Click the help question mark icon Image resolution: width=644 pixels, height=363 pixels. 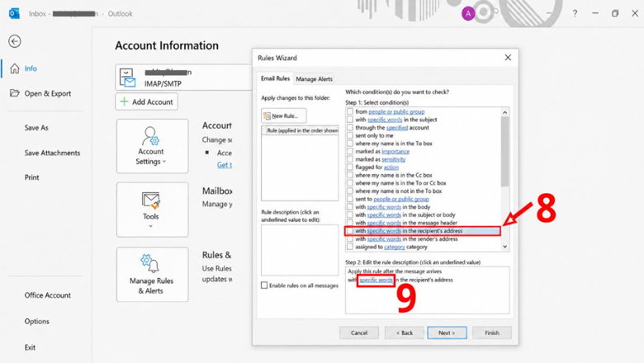click(x=575, y=13)
